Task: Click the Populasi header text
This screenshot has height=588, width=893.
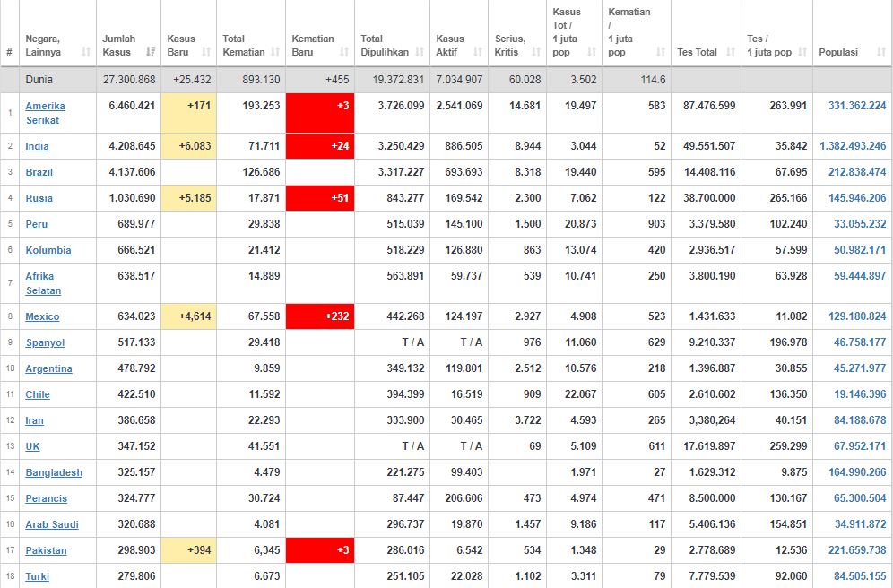Action: click(x=838, y=52)
